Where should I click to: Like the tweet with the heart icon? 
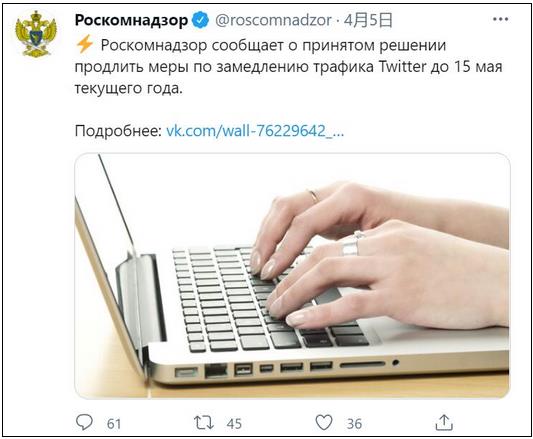[324, 423]
